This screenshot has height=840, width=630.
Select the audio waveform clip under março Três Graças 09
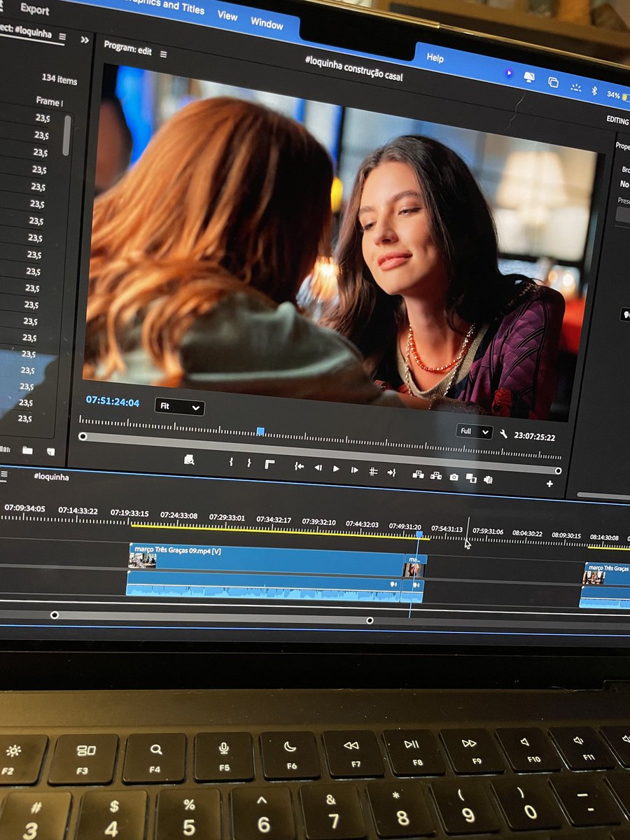263,588
